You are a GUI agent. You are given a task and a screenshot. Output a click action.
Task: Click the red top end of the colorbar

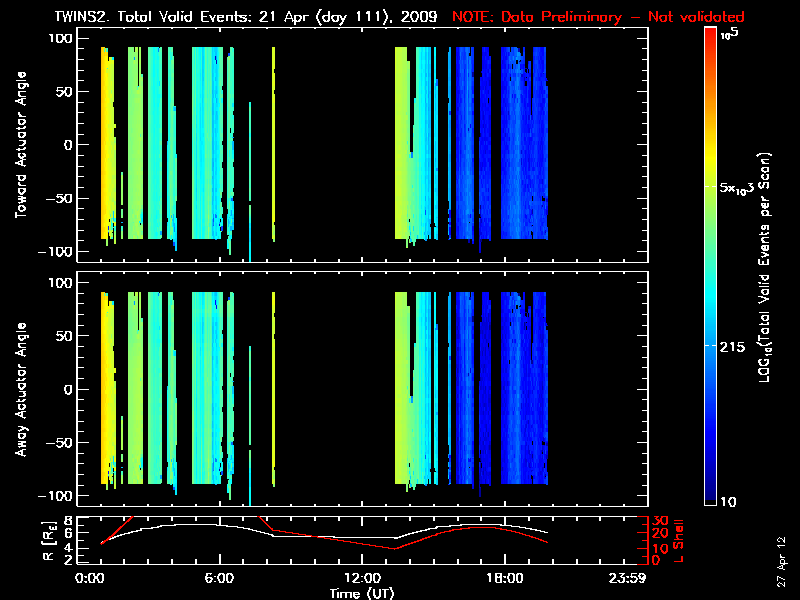[x=711, y=36]
